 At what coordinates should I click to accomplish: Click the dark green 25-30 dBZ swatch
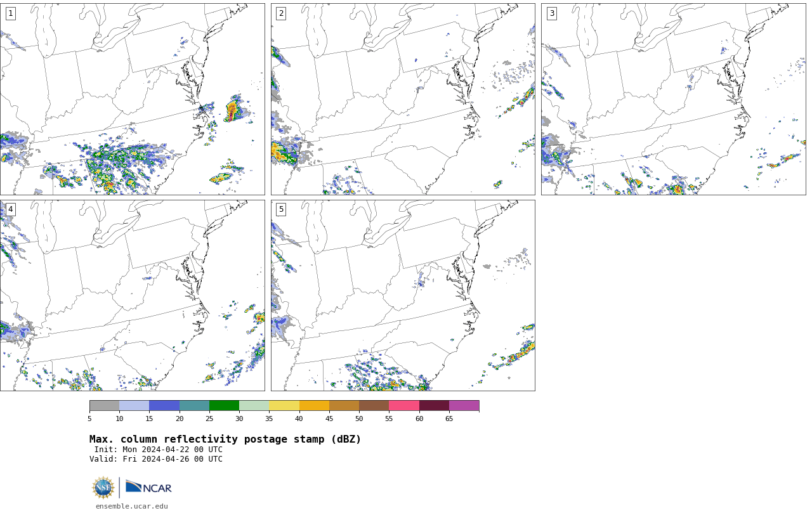(x=225, y=406)
